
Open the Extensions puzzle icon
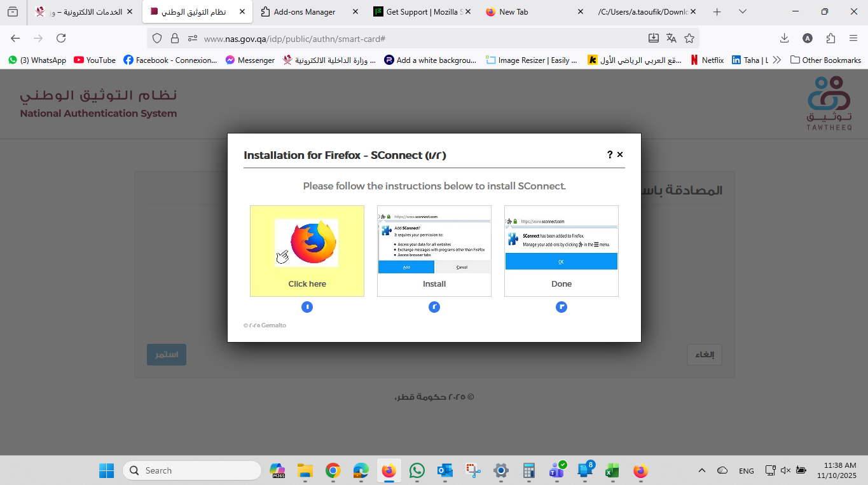pos(830,38)
